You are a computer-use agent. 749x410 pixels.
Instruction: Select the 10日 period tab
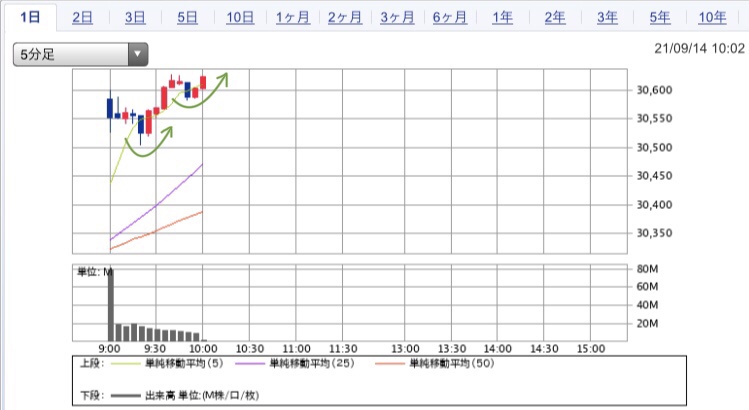point(240,17)
